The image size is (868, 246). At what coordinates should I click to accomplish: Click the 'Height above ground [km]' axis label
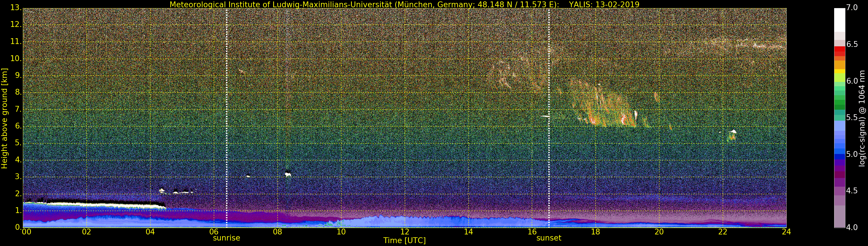pos(4,118)
